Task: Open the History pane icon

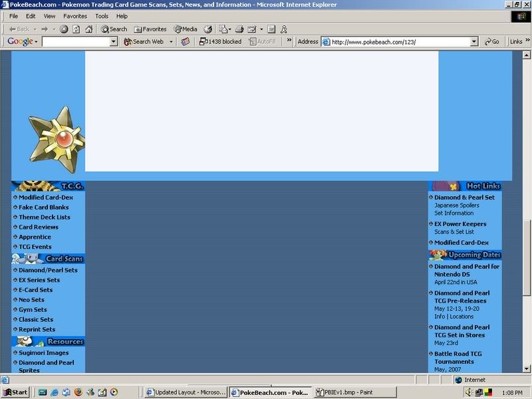Action: 207,29
